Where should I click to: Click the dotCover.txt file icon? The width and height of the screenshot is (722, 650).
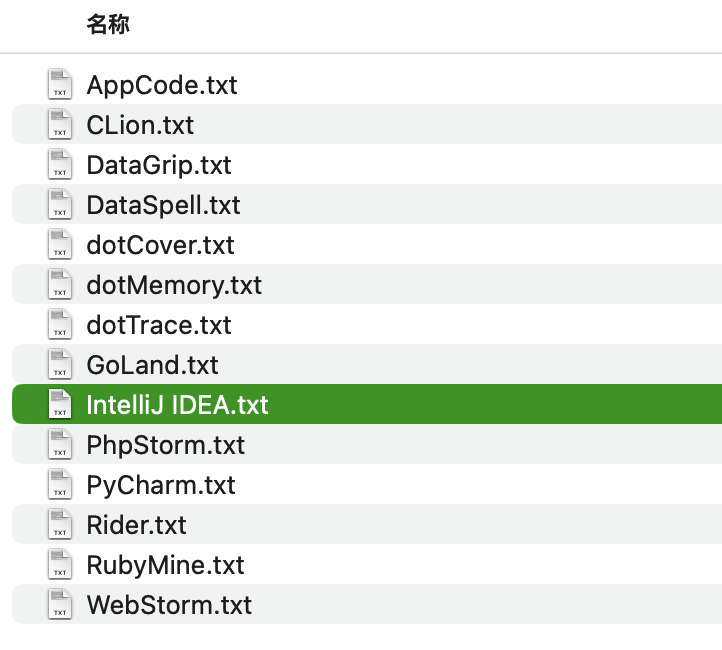coord(60,244)
